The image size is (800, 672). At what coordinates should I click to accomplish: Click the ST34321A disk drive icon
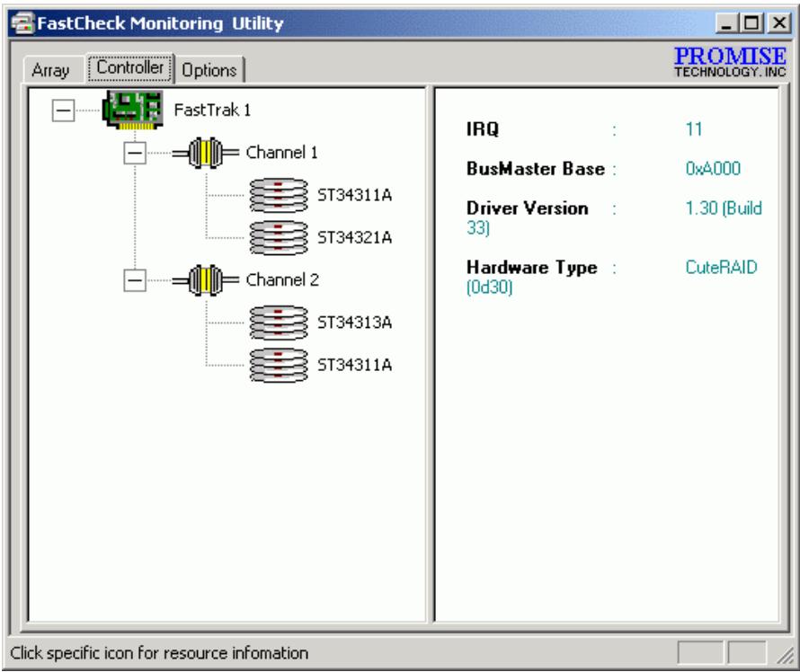[279, 237]
